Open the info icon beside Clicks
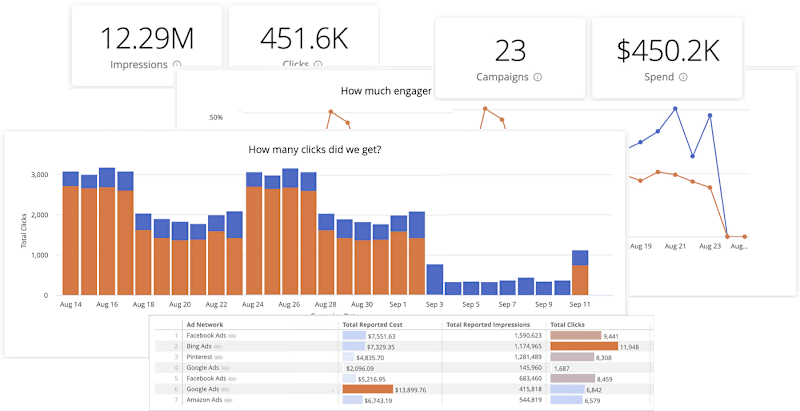The image size is (800, 411). pyautogui.click(x=318, y=64)
